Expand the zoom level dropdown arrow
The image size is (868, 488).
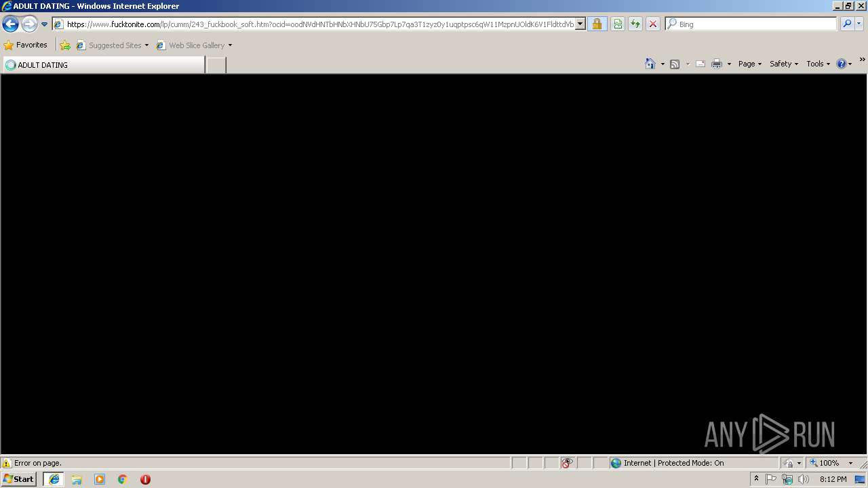click(850, 463)
